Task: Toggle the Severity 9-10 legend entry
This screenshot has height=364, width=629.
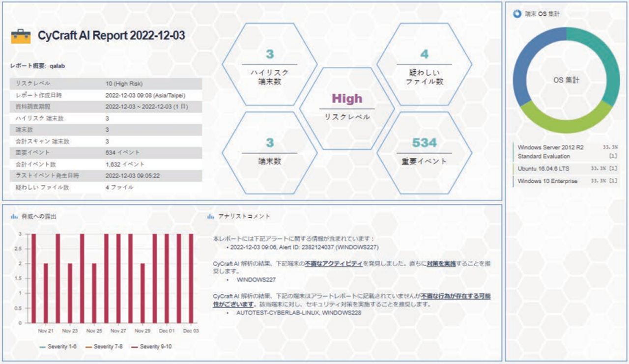Action: point(151,347)
